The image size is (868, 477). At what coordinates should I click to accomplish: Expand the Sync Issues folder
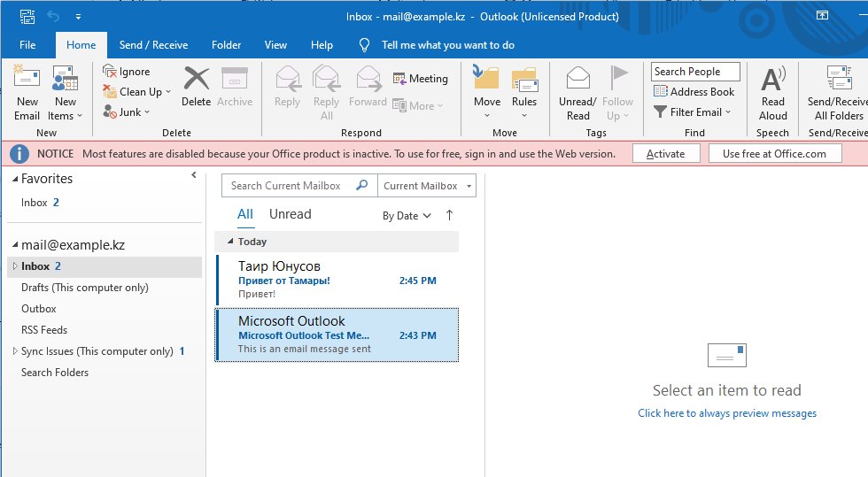15,350
